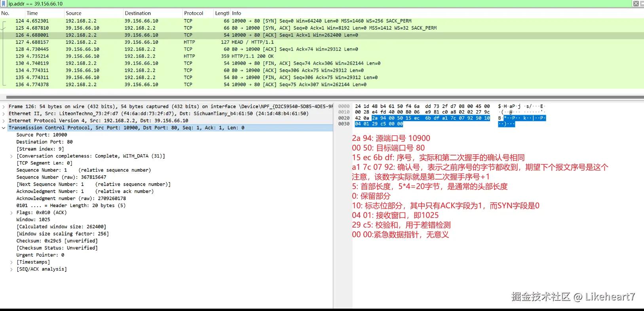This screenshot has height=311, width=644.
Task: Expand the [SEQ/ACK analysis] node
Action: coord(11,269)
